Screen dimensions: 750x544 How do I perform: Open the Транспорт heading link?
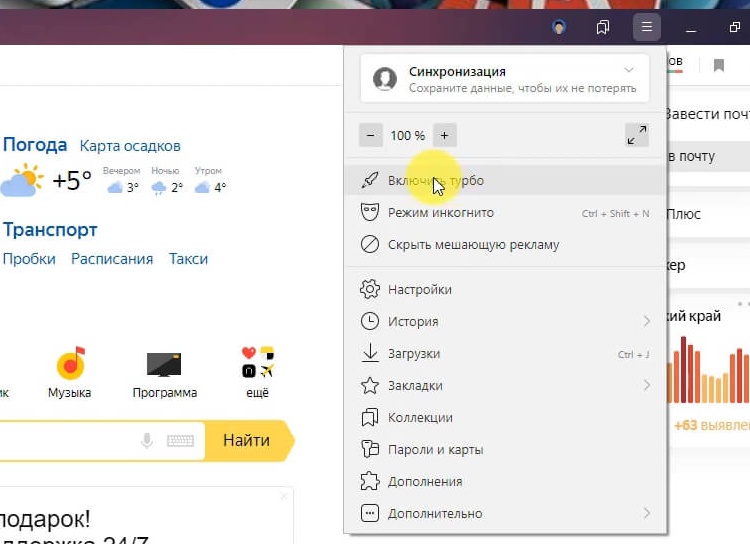50,230
